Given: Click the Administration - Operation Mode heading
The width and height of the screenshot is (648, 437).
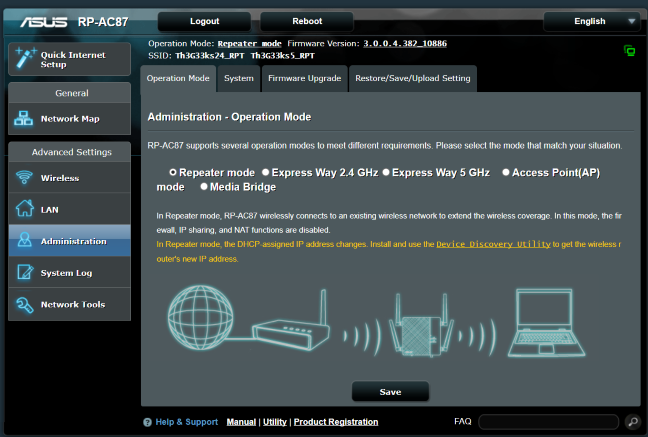Looking at the screenshot, I should point(229,117).
